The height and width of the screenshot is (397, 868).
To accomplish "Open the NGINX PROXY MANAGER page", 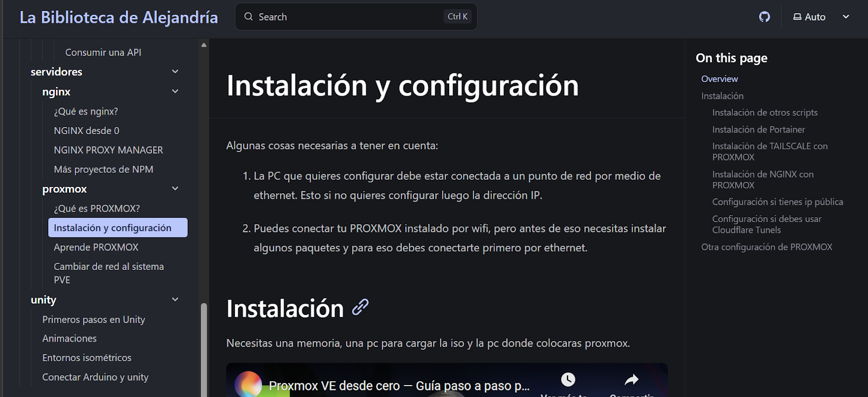I will [108, 150].
